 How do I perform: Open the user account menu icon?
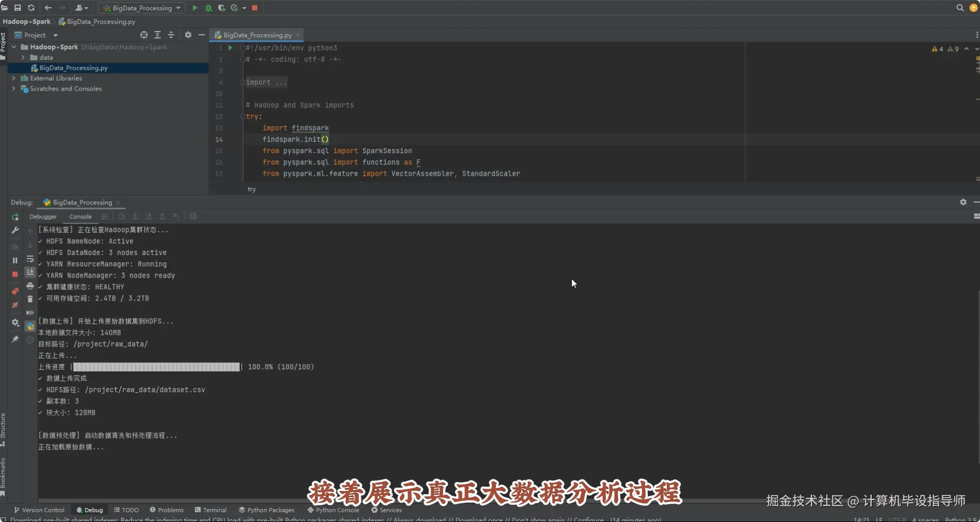[81, 8]
